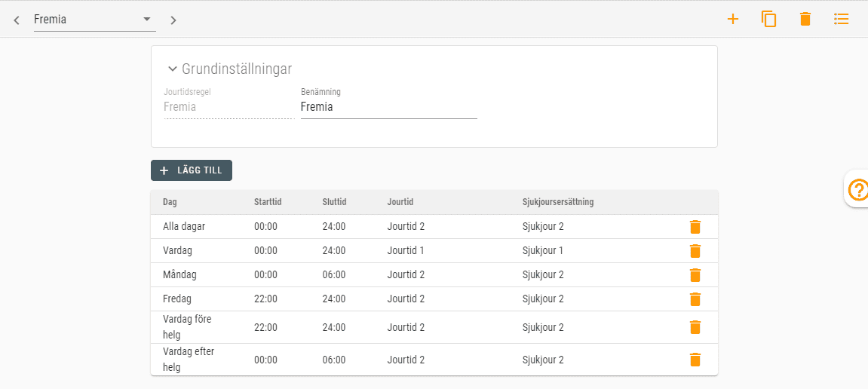
Task: Click the LÄGG TILL button
Action: (x=192, y=170)
